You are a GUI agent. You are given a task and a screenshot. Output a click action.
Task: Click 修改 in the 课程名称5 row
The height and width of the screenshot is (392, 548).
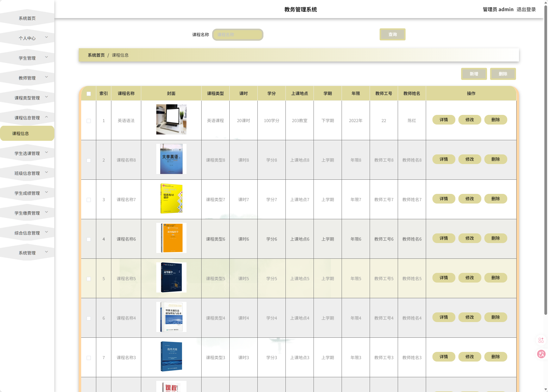pyautogui.click(x=470, y=278)
